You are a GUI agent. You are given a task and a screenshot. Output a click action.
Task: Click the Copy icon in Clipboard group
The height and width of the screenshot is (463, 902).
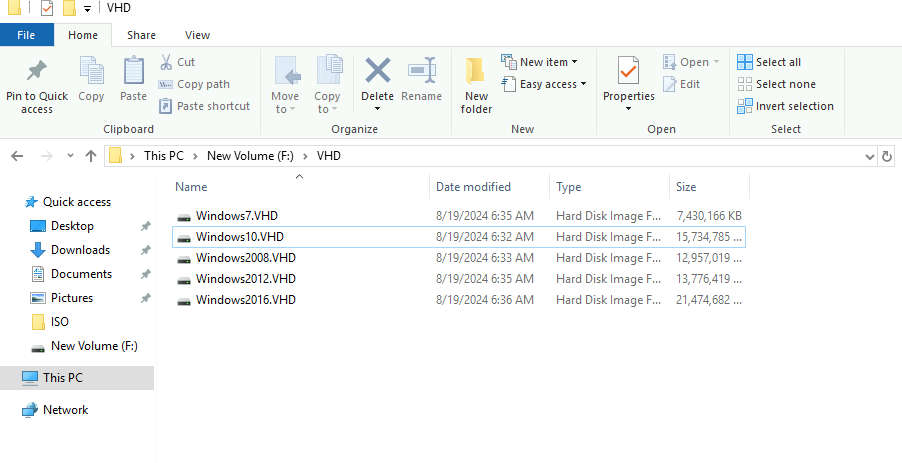(91, 73)
